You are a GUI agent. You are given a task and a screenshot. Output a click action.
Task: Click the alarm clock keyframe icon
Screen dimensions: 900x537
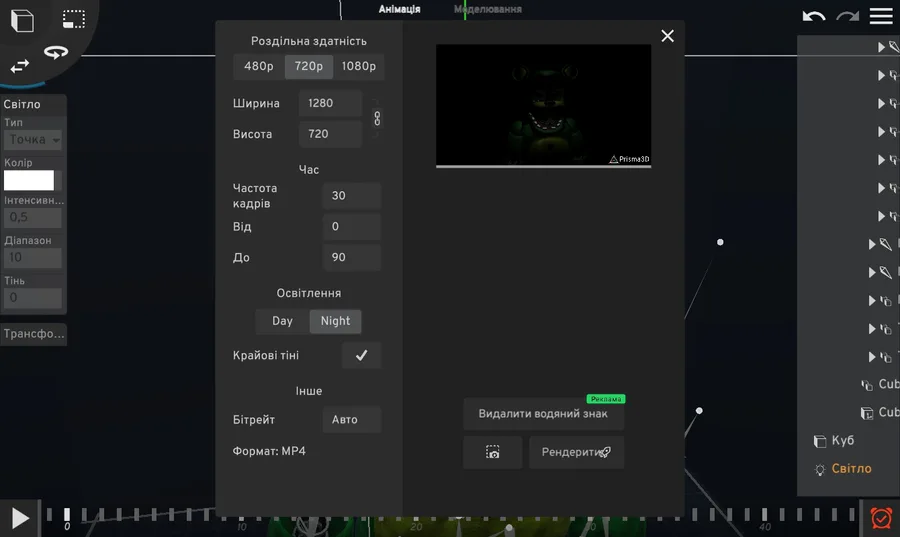click(881, 518)
